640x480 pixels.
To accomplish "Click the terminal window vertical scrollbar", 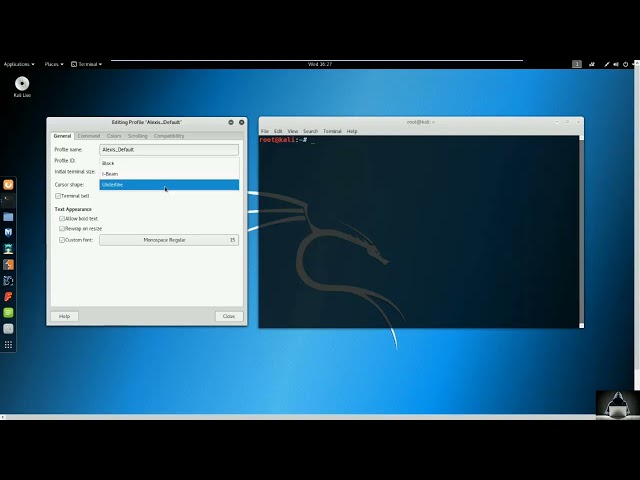I will click(x=581, y=231).
